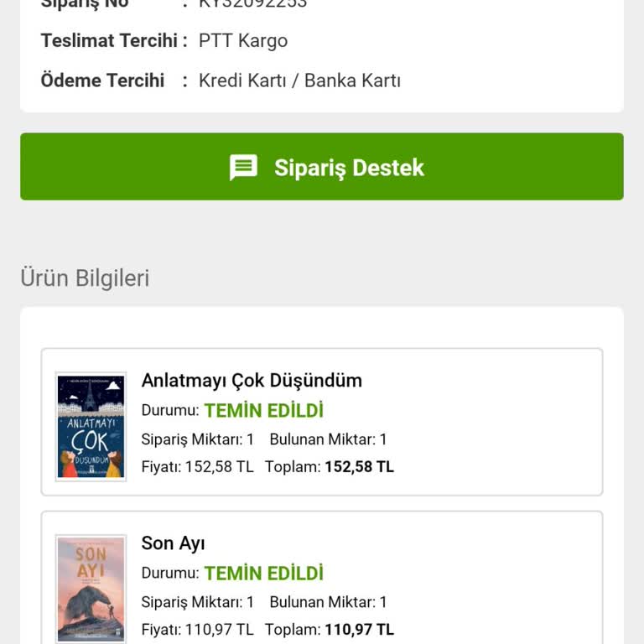
Task: Click the 152,58 TL total amount
Action: tap(359, 467)
